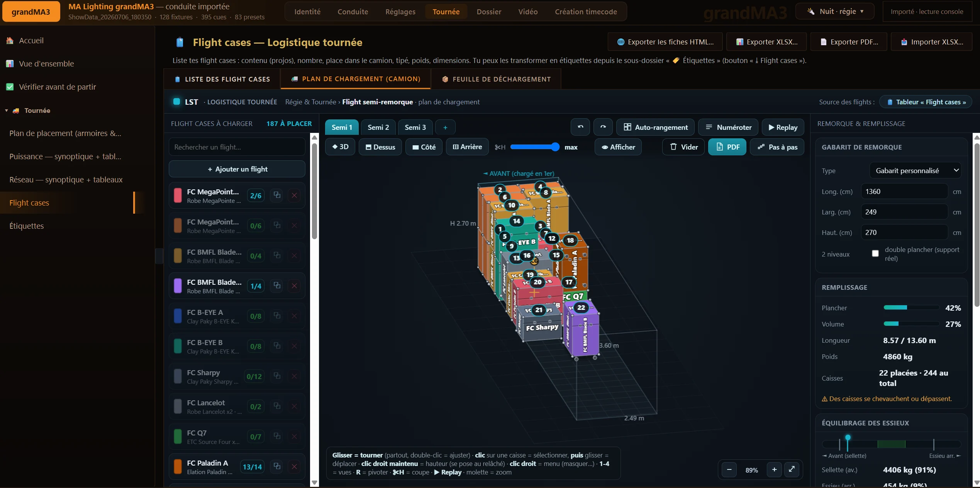Open Étiquettes in the sidebar
The image size is (980, 488).
tap(27, 226)
